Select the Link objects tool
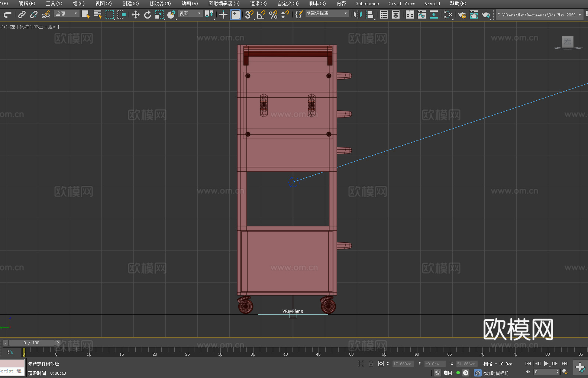This screenshot has height=378, width=588. pyautogui.click(x=22, y=14)
